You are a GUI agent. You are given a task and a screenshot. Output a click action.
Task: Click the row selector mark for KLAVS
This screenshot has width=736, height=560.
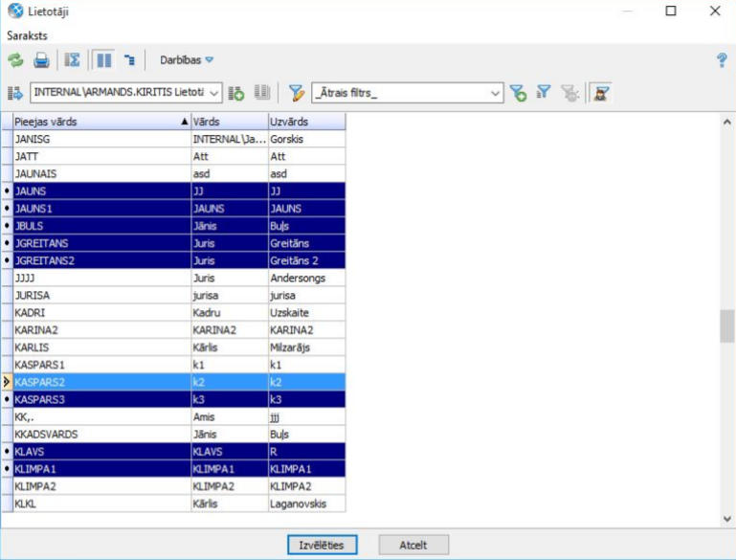tap(7, 452)
